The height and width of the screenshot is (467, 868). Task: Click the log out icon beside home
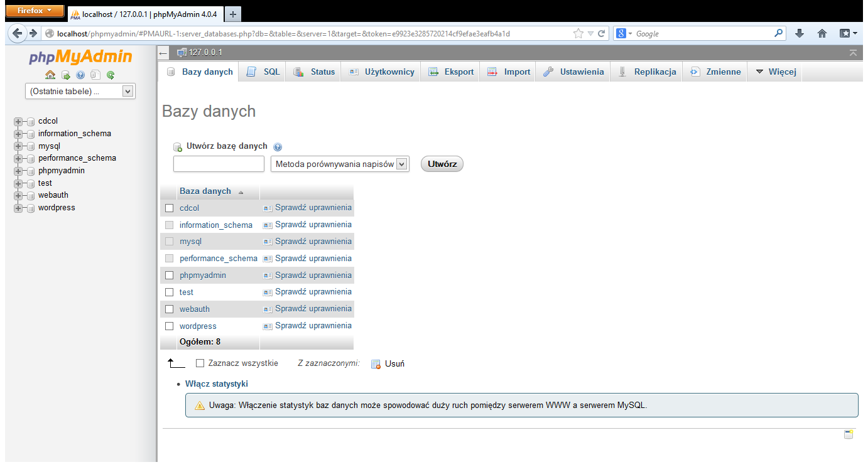(x=65, y=75)
